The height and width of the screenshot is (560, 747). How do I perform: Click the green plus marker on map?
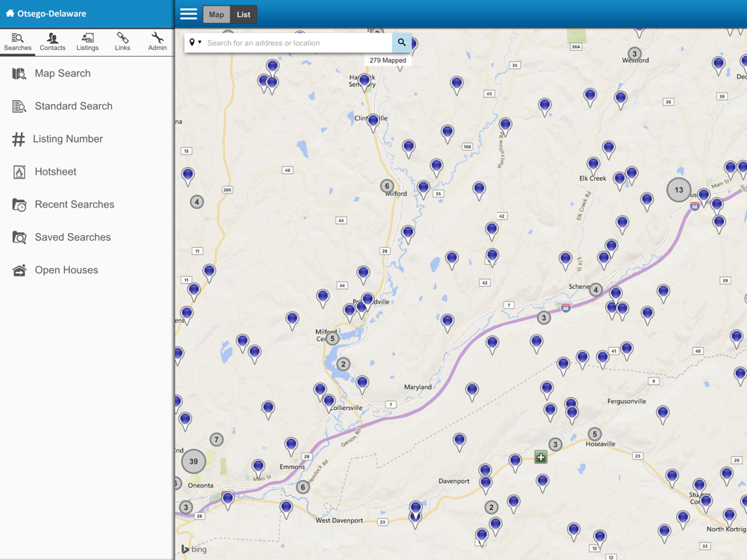click(541, 457)
